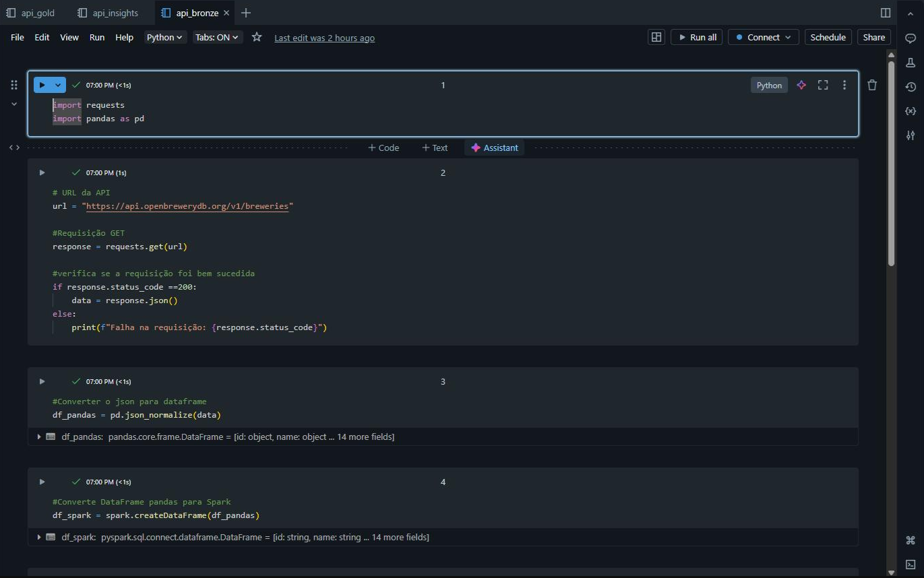
Task: Switch to the api_gold notebook tab
Action: [37, 12]
